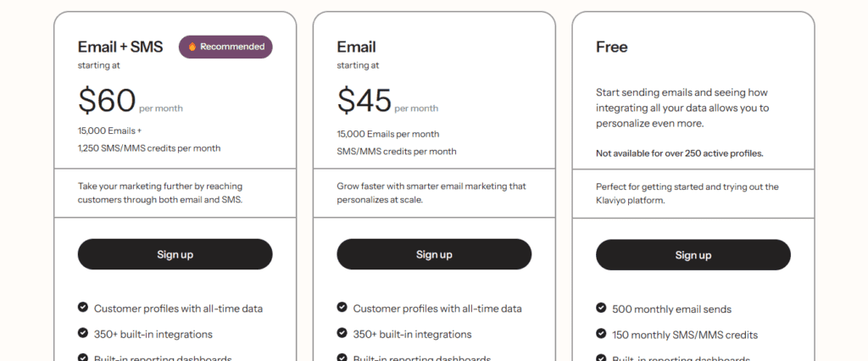Screen dimensions: 868x361
Task: Click '15,000 Emails per month' in Email plan
Action: coord(388,134)
